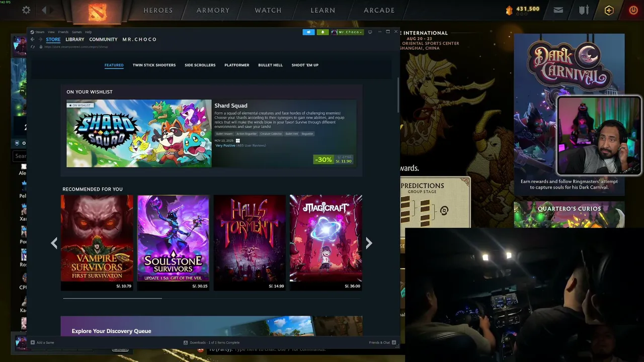Click the Shard Squad banner image
Image resolution: width=644 pixels, height=362 pixels.
139,133
